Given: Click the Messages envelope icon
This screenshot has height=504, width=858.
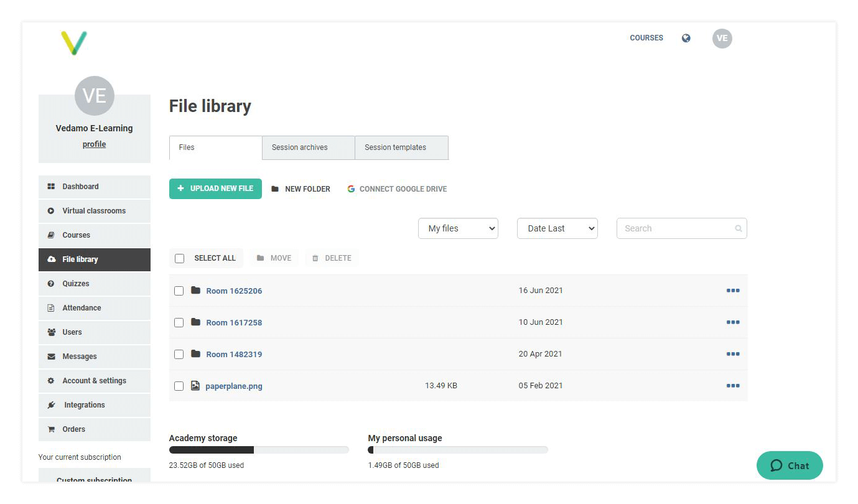Looking at the screenshot, I should click(x=51, y=357).
